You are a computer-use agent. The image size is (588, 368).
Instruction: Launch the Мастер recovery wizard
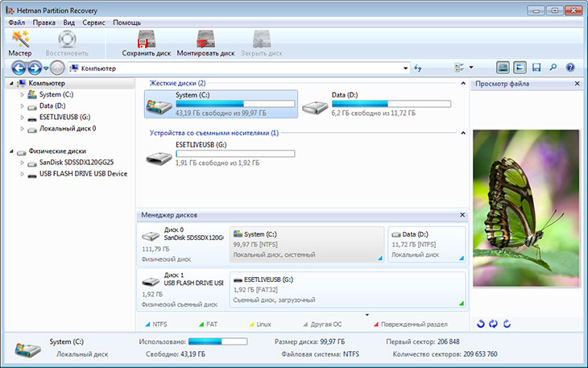tap(19, 42)
